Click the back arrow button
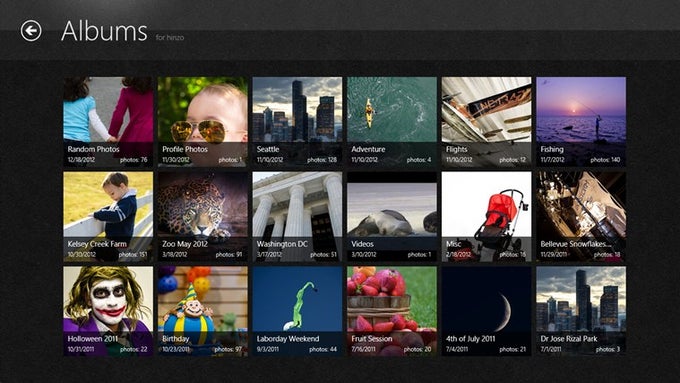 [x=31, y=31]
